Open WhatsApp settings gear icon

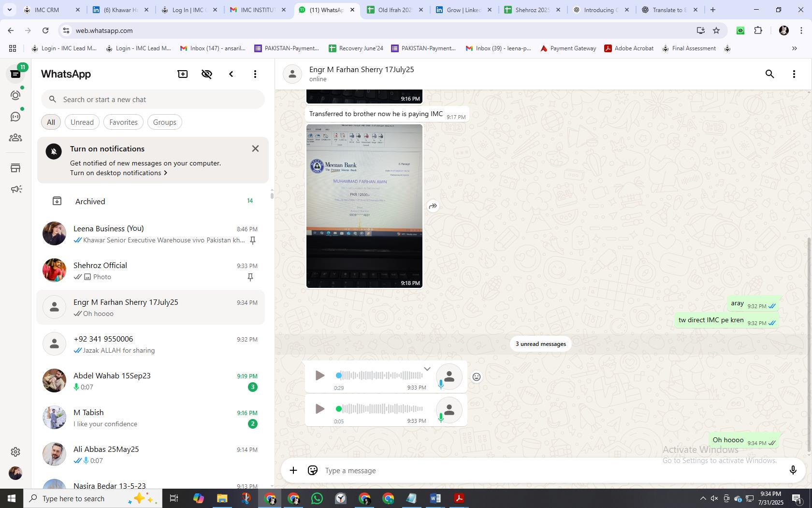[x=15, y=451]
